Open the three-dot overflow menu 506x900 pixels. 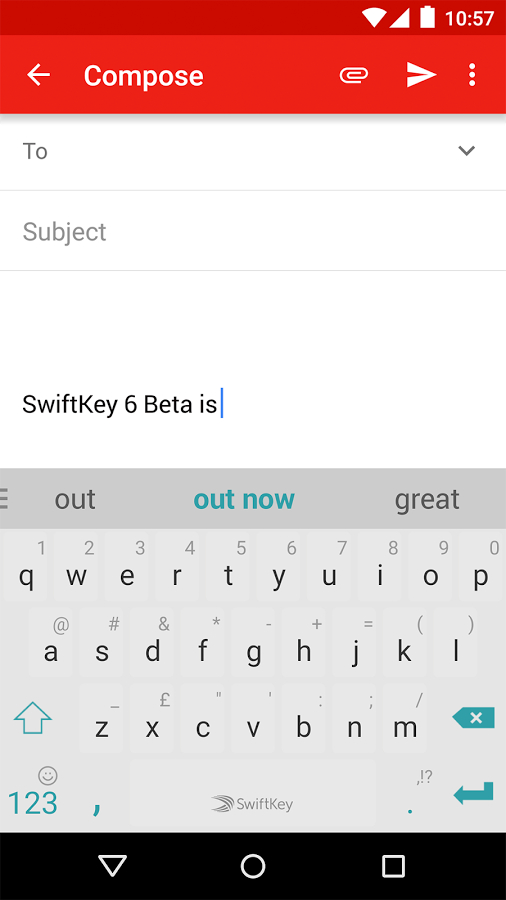click(472, 75)
